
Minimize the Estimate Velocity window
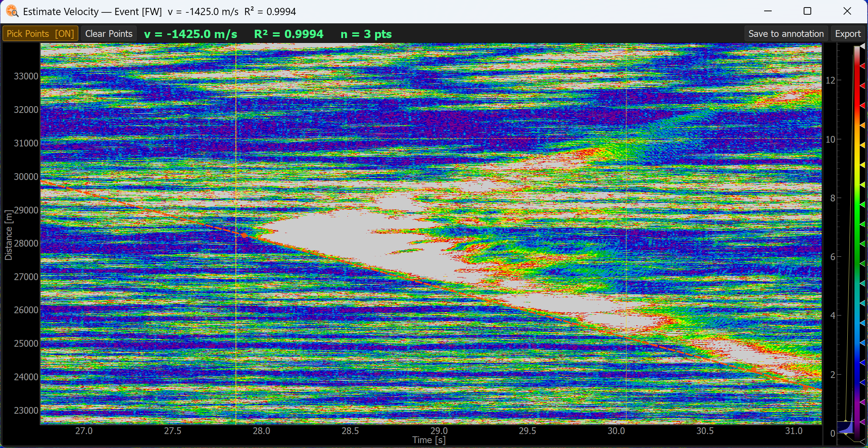pos(768,11)
